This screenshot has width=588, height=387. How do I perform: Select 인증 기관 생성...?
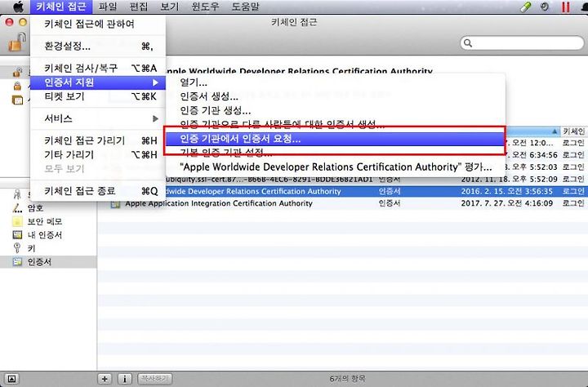336,110
